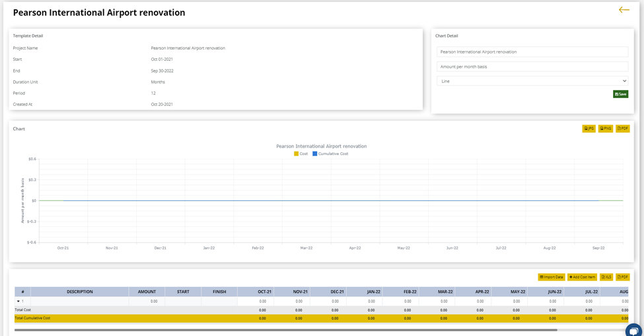
Task: Expand row 1 caret in table
Action: 18,301
